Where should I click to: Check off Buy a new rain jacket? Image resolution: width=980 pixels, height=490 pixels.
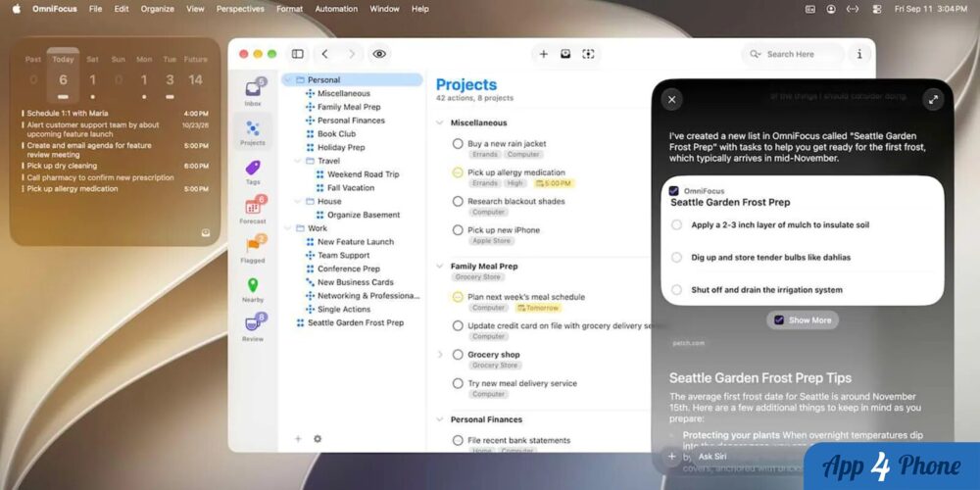click(x=458, y=144)
